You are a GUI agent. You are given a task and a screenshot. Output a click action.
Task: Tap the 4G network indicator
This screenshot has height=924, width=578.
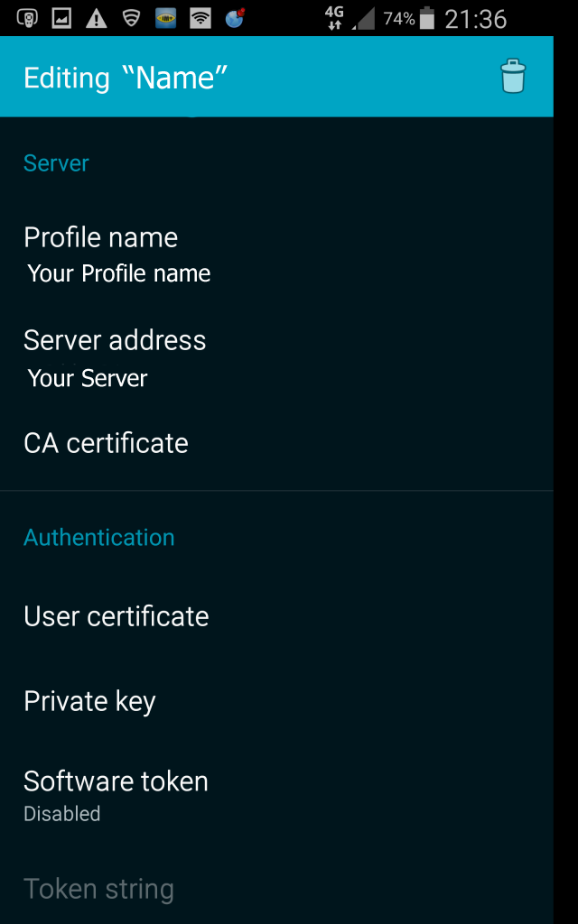pyautogui.click(x=334, y=18)
